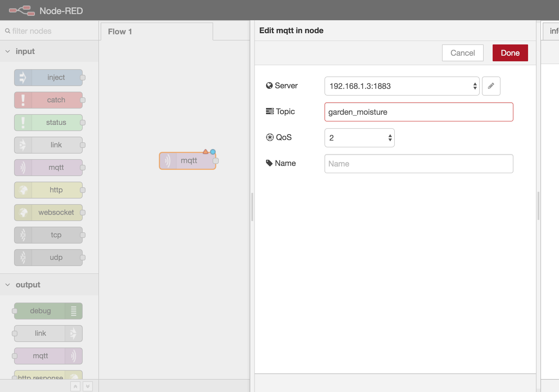Click the Server label globe icon
The height and width of the screenshot is (392, 559).
coord(269,85)
